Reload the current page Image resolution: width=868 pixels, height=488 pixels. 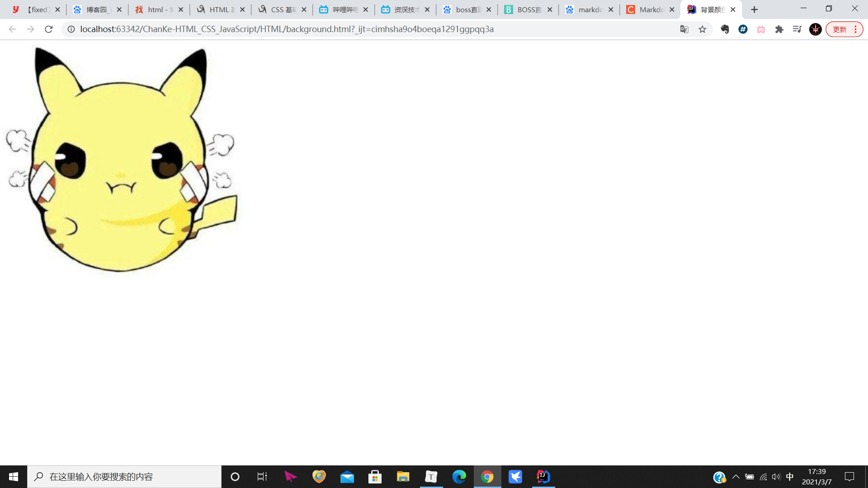49,29
